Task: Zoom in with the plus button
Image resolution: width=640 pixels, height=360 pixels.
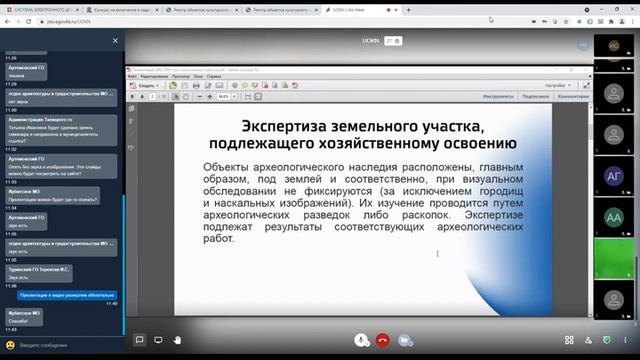Action: point(210,97)
